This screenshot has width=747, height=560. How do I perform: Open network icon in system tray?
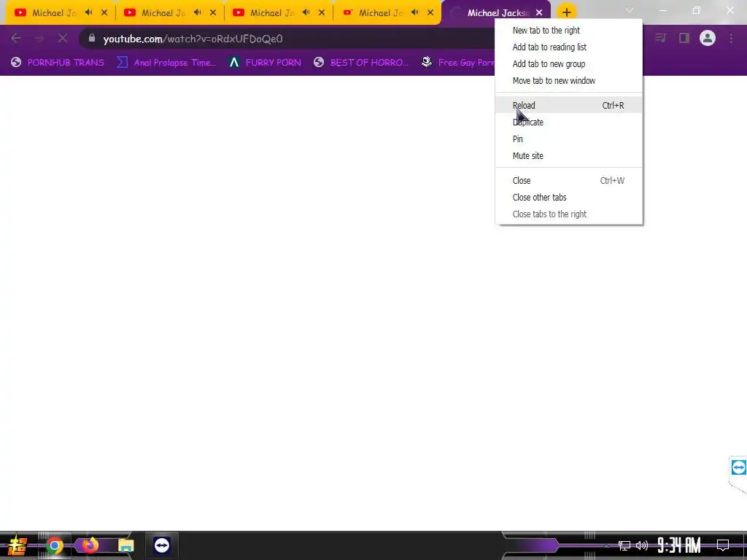point(624,545)
